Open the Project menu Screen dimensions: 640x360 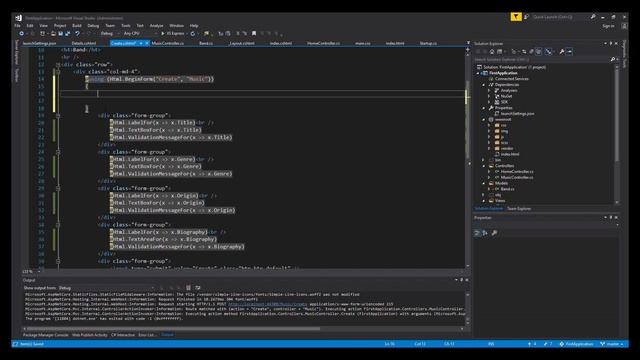click(x=60, y=26)
